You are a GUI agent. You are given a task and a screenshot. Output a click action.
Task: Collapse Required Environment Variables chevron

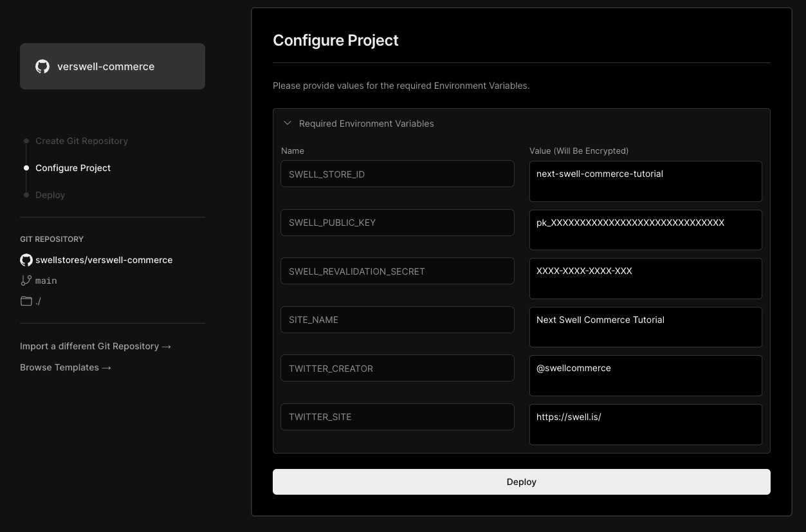(288, 124)
